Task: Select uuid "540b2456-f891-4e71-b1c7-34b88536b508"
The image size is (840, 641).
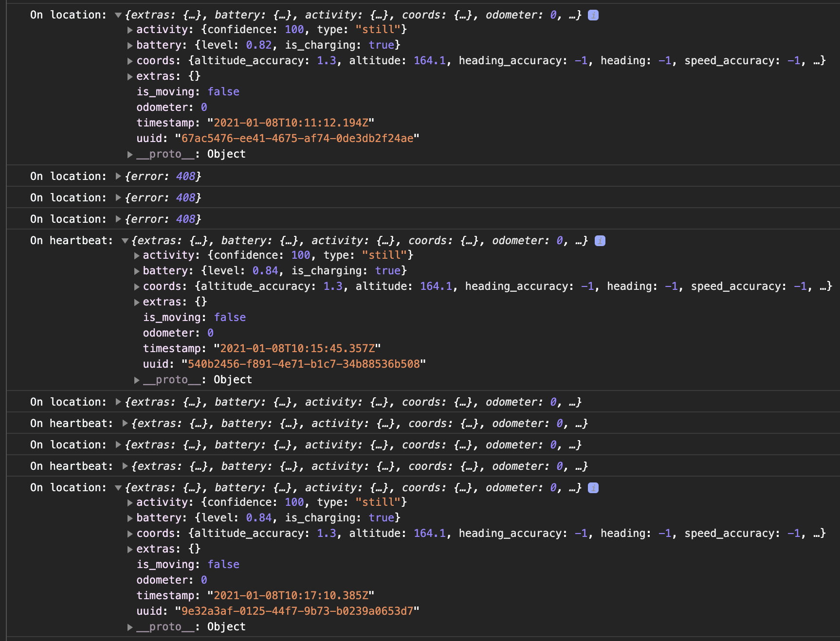Action: tap(304, 364)
